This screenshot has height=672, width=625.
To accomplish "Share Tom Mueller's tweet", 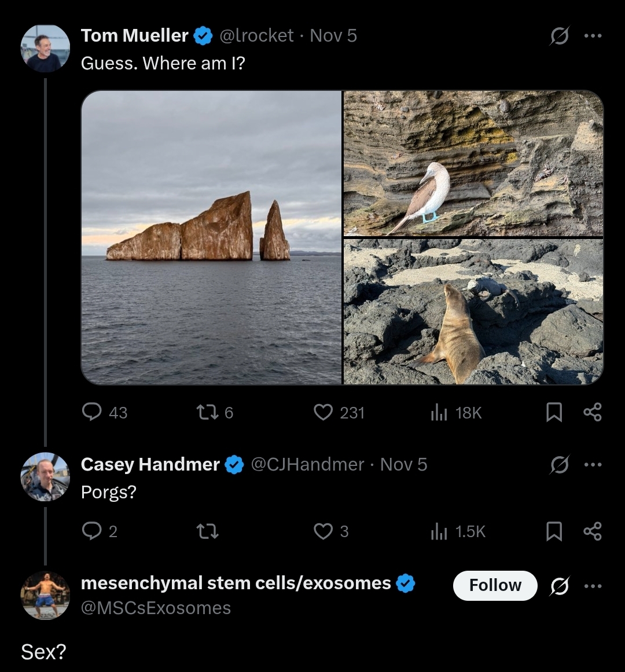I will click(593, 412).
